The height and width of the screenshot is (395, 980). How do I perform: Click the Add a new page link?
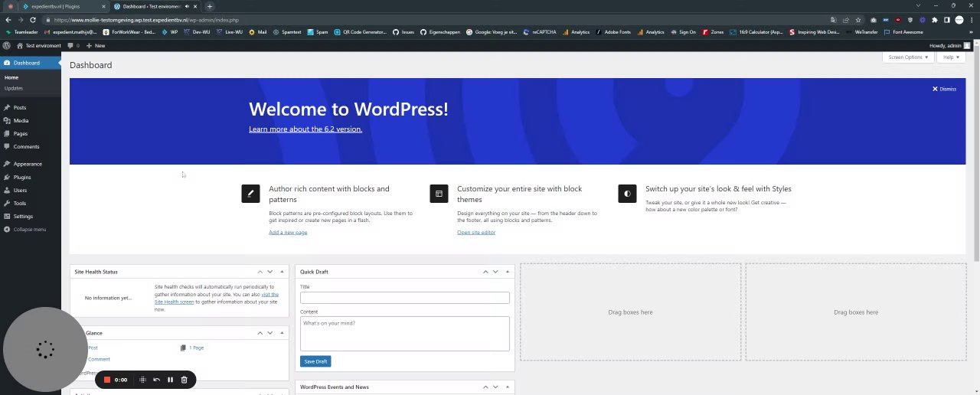(x=288, y=232)
